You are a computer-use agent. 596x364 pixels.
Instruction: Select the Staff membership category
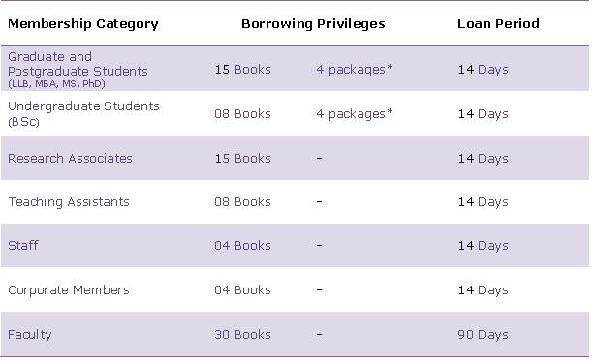23,245
